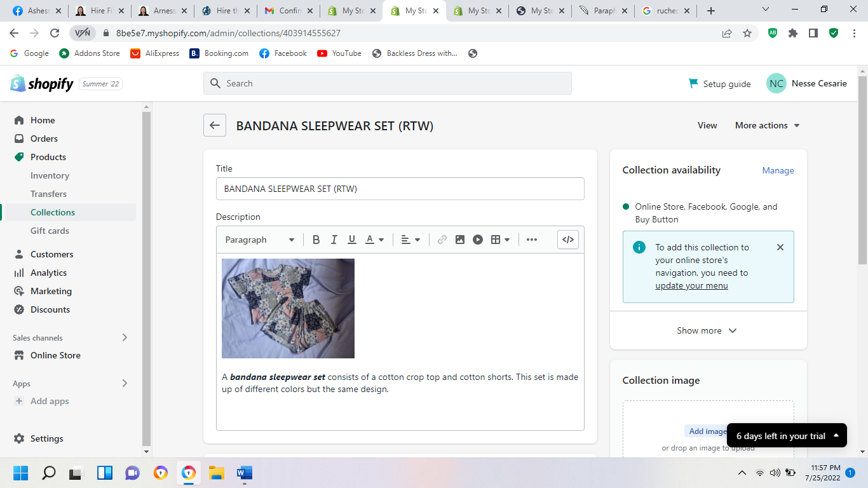The height and width of the screenshot is (488, 868).
Task: Open the Facebook bookmark
Action: tap(283, 53)
